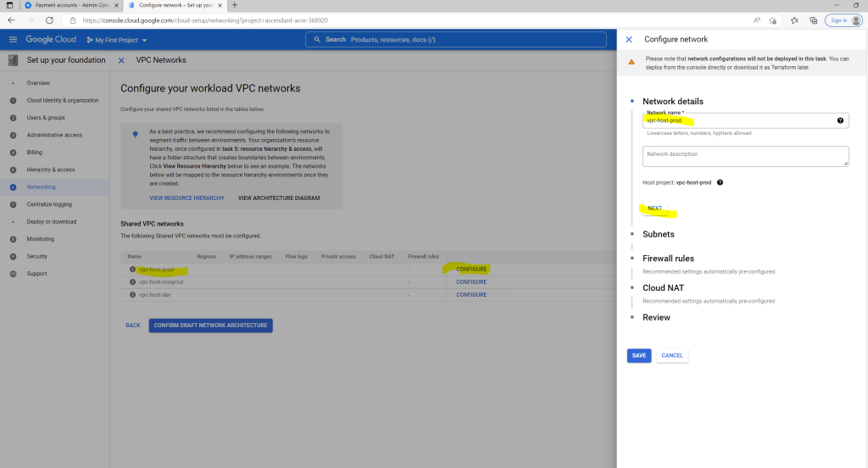Open the Set up your foundation icon

(14, 60)
